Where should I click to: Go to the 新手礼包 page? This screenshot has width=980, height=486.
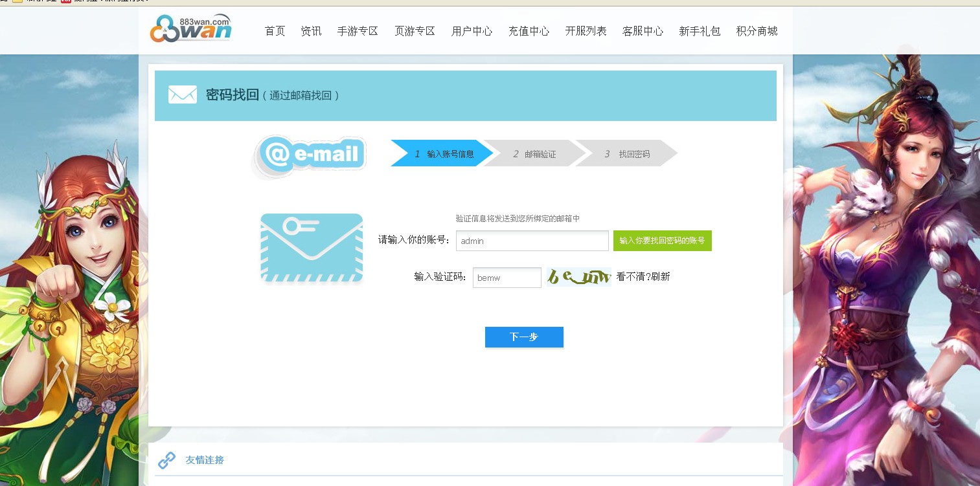click(700, 31)
